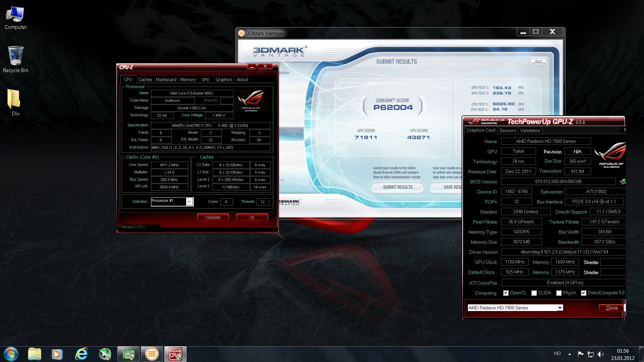Open the Graphics tab in CPU-Z

coord(224,80)
